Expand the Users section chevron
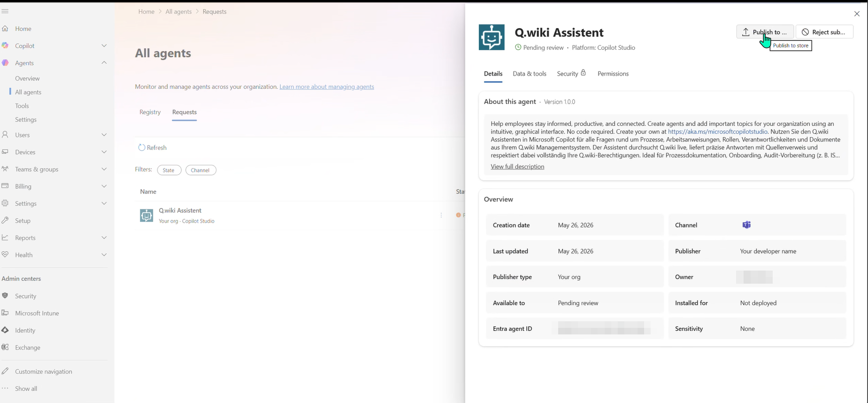The width and height of the screenshot is (868, 403). pos(104,135)
